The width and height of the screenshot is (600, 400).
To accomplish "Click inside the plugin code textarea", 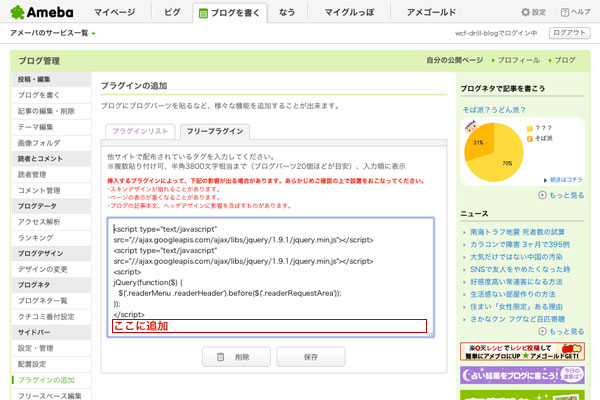I will click(x=271, y=277).
